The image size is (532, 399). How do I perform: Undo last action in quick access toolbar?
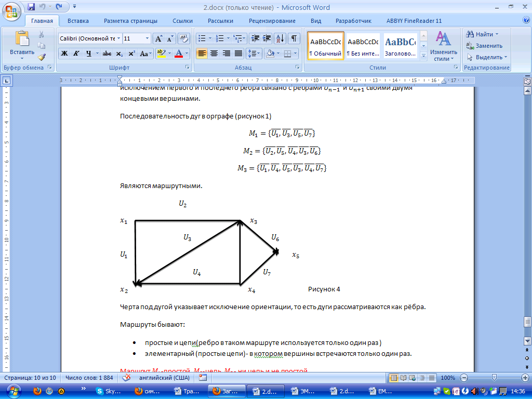(x=42, y=6)
